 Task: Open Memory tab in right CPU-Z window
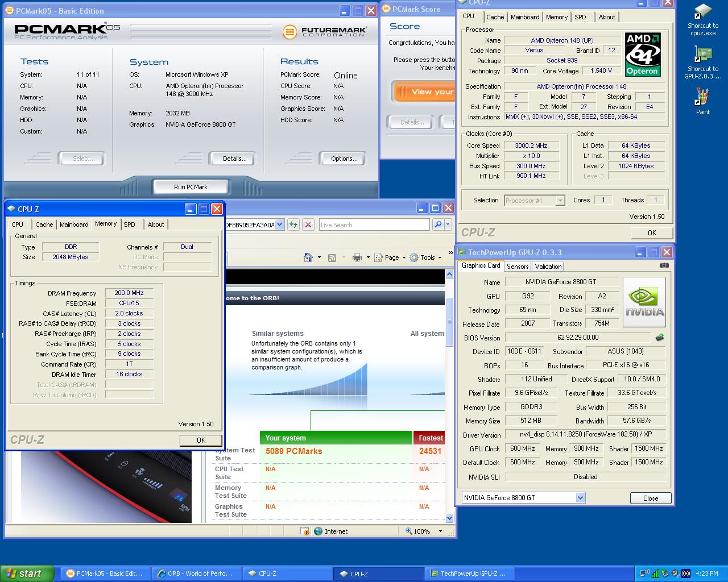click(x=557, y=17)
